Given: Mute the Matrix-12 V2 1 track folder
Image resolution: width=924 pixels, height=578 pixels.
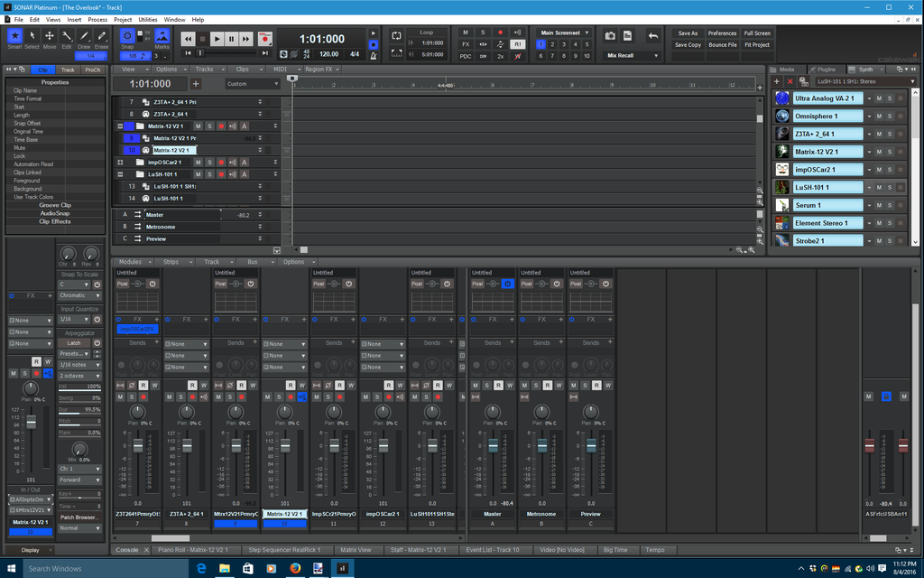Looking at the screenshot, I should point(198,126).
